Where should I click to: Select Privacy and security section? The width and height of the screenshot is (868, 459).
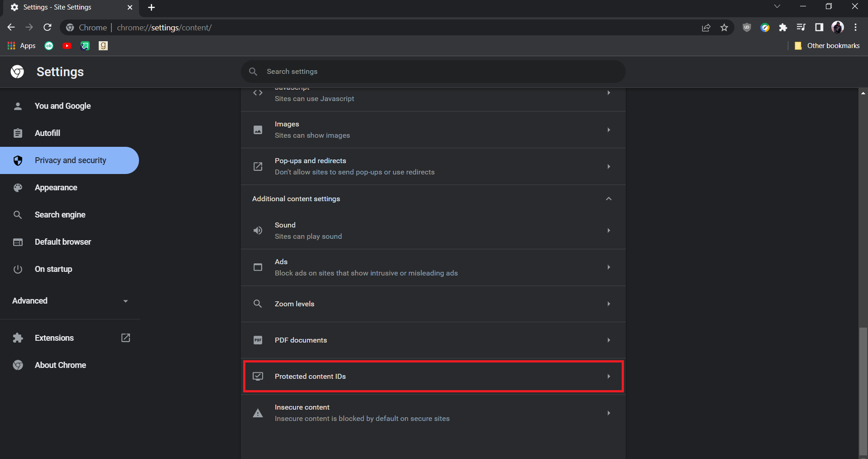pos(70,160)
